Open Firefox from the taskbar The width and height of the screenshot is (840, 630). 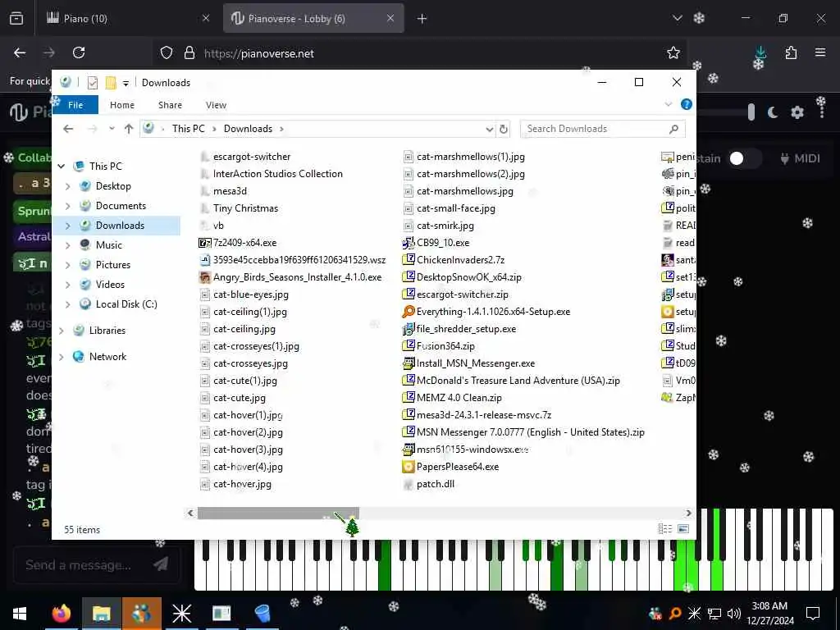pyautogui.click(x=61, y=614)
